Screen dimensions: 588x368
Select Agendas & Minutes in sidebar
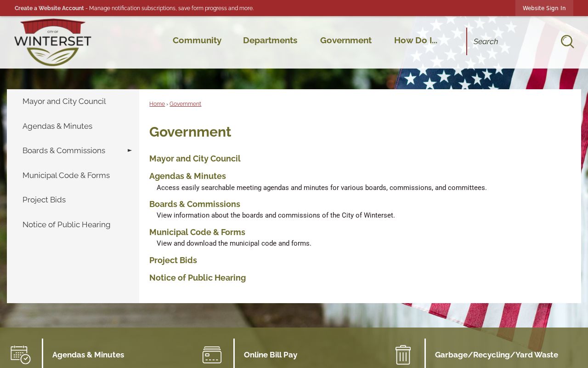point(73,126)
